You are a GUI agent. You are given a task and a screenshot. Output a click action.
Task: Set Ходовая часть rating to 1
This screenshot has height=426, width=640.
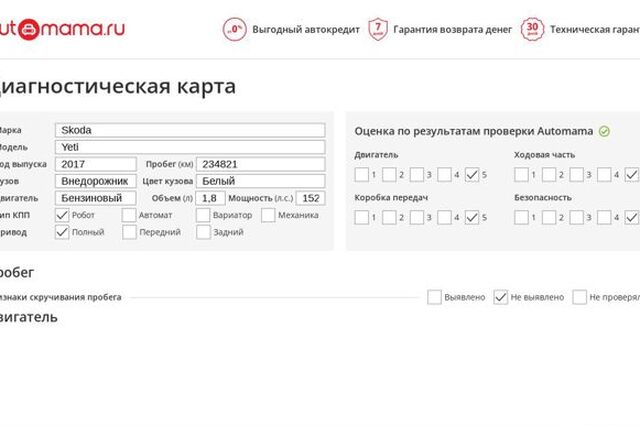(521, 175)
